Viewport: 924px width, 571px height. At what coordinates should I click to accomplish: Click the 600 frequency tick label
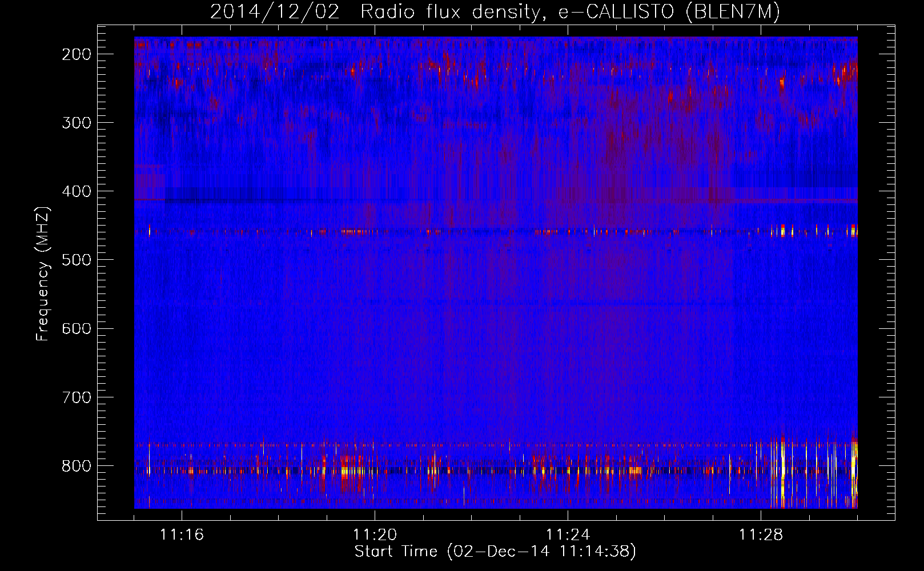[76, 328]
